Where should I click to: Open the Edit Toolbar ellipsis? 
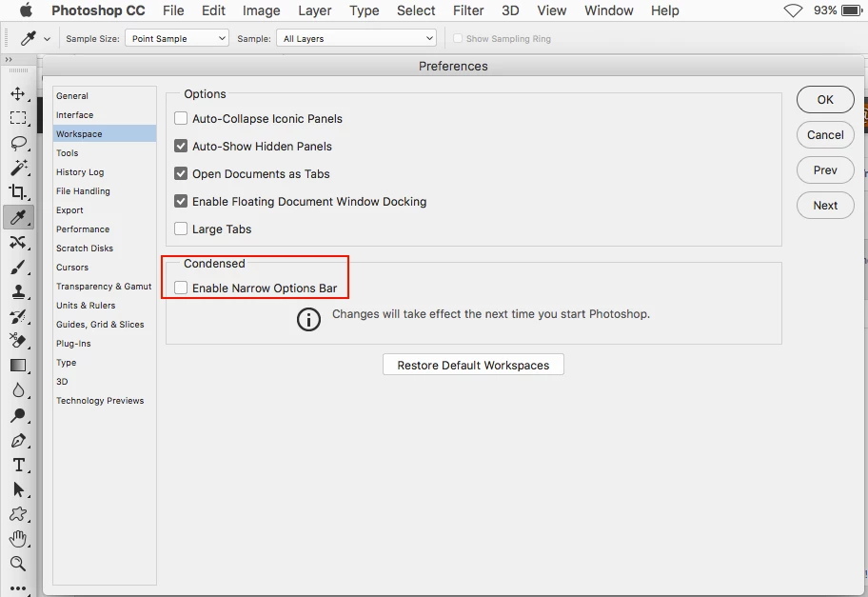[18, 588]
